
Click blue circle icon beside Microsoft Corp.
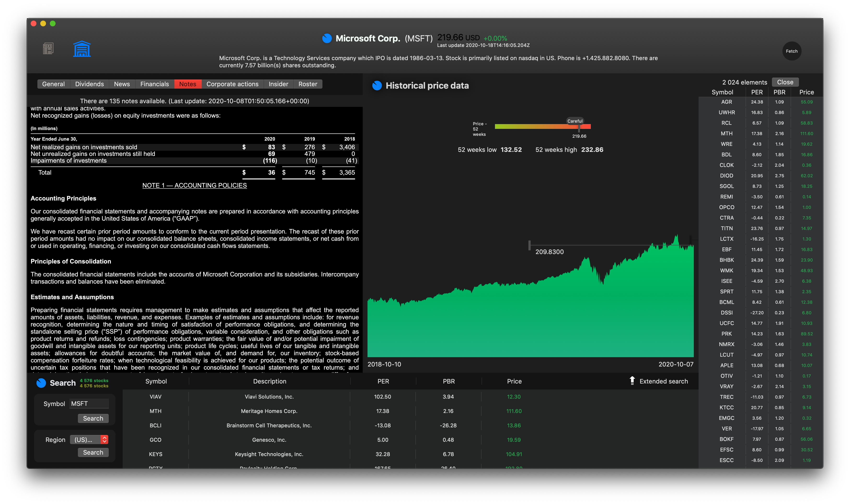(327, 38)
